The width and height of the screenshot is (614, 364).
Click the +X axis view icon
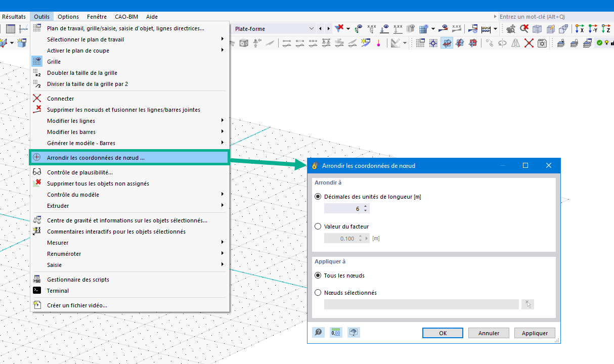coord(580,29)
